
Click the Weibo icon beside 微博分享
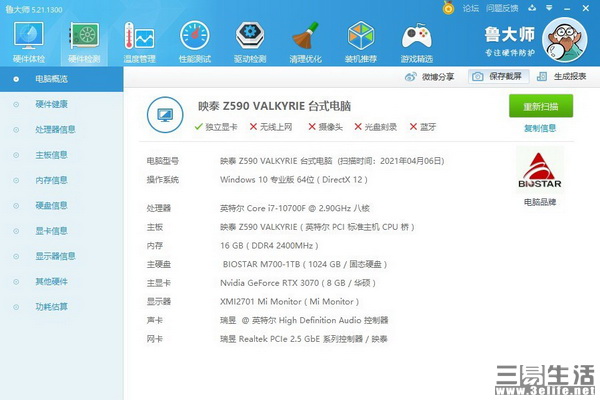(x=411, y=77)
